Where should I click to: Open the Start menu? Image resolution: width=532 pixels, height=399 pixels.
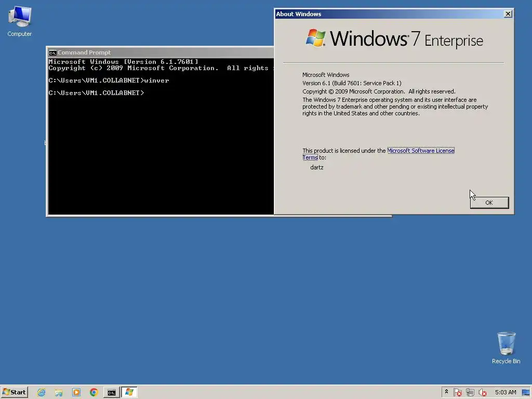[14, 392]
